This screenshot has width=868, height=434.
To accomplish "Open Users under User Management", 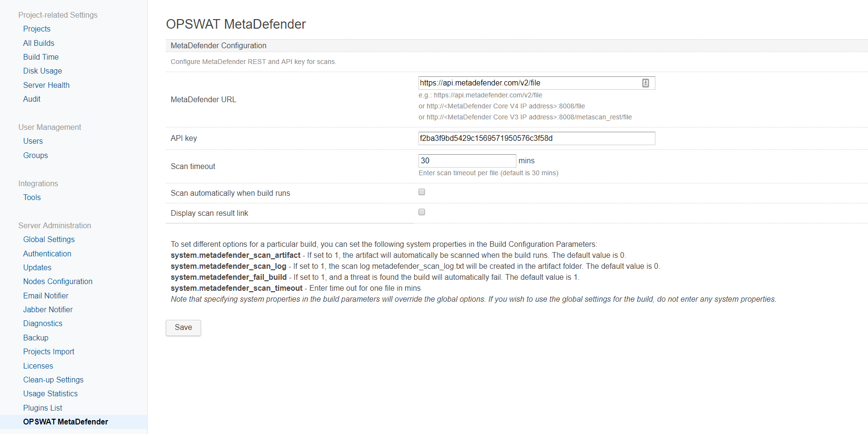I will pyautogui.click(x=32, y=141).
